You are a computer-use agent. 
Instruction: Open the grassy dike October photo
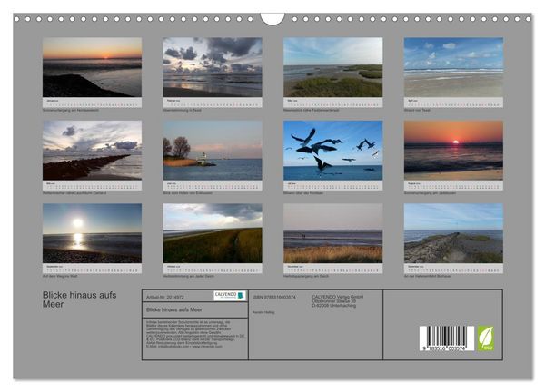(213, 233)
